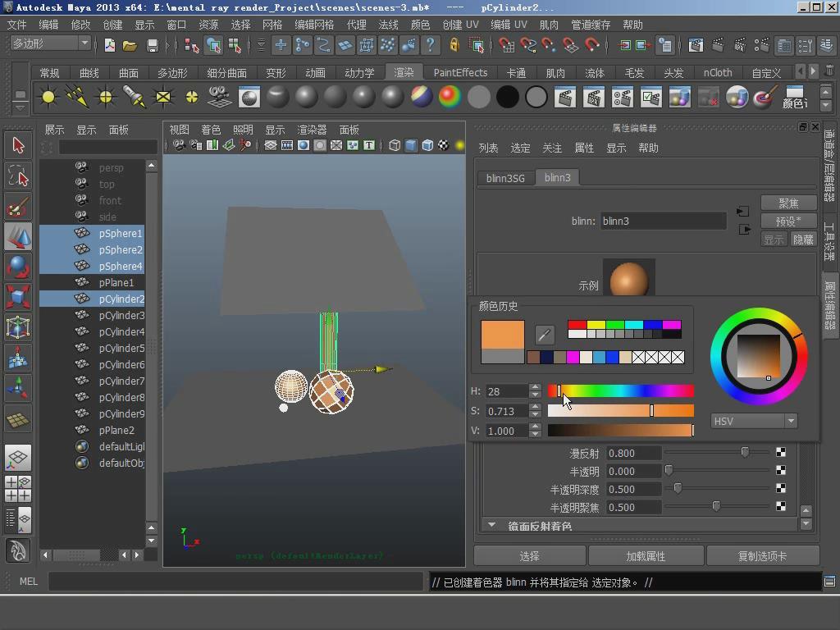The image size is (840, 630).
Task: Click the padlock lock selection icon
Action: [454, 45]
